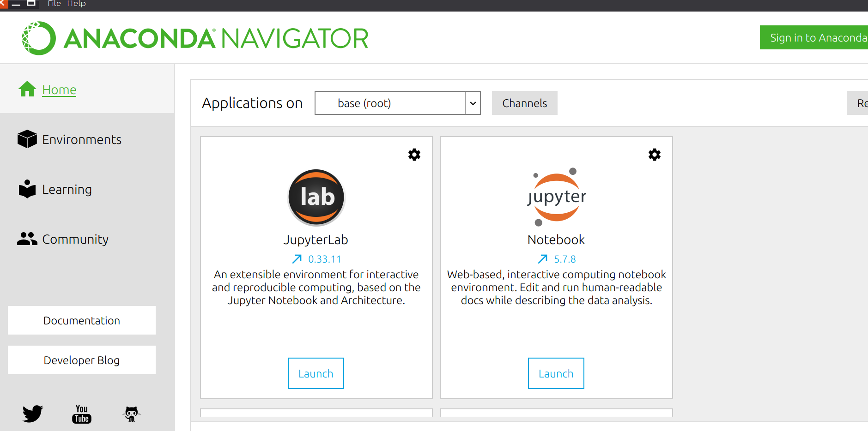Click the JupyterLab description text

(316, 287)
